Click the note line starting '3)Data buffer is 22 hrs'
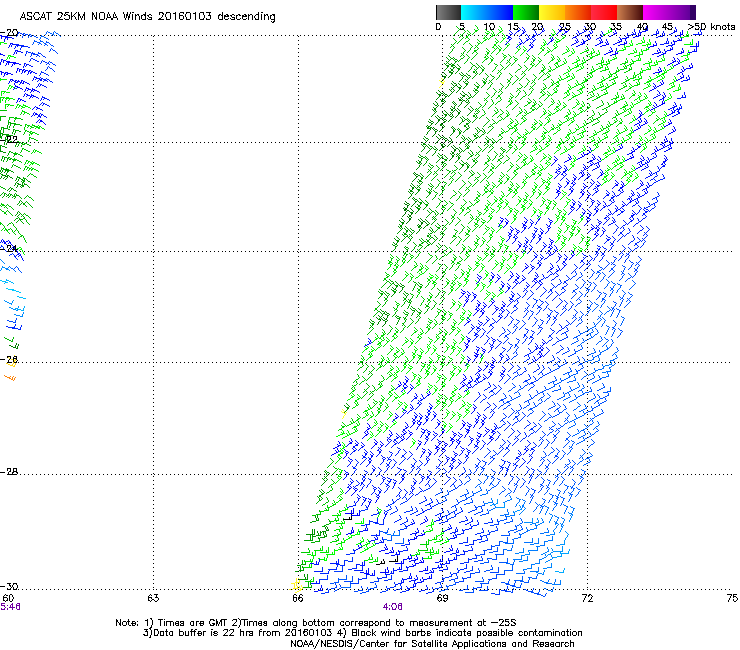Screen dimensions: 740x650 (362, 633)
